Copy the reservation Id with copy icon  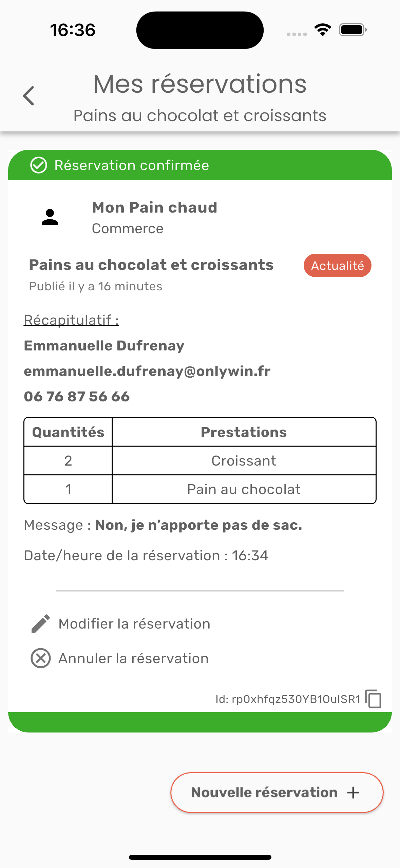[373, 699]
